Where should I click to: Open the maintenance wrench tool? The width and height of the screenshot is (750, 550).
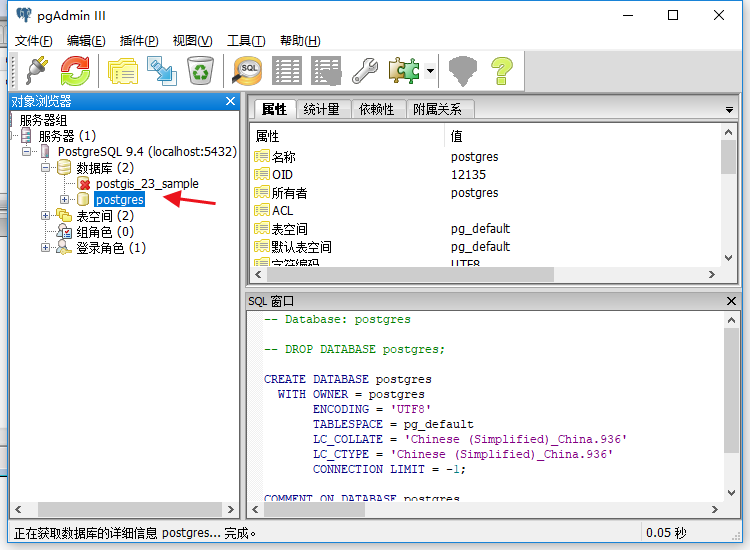tap(365, 71)
